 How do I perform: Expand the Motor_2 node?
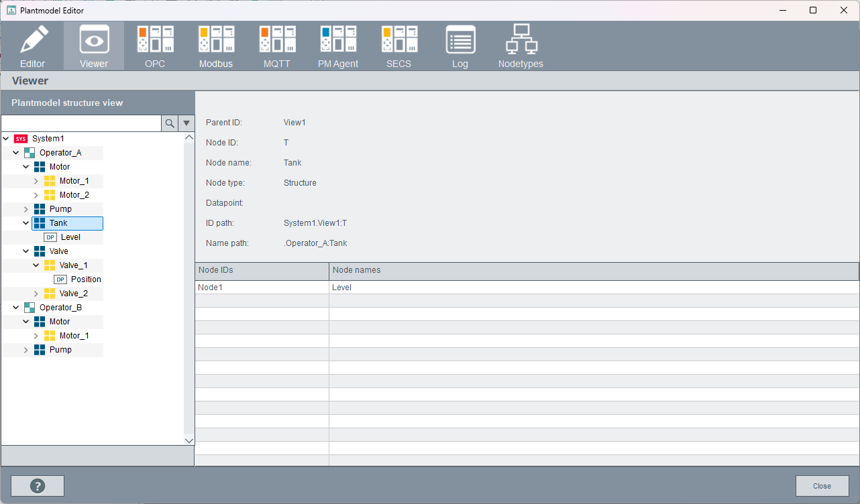pos(36,195)
